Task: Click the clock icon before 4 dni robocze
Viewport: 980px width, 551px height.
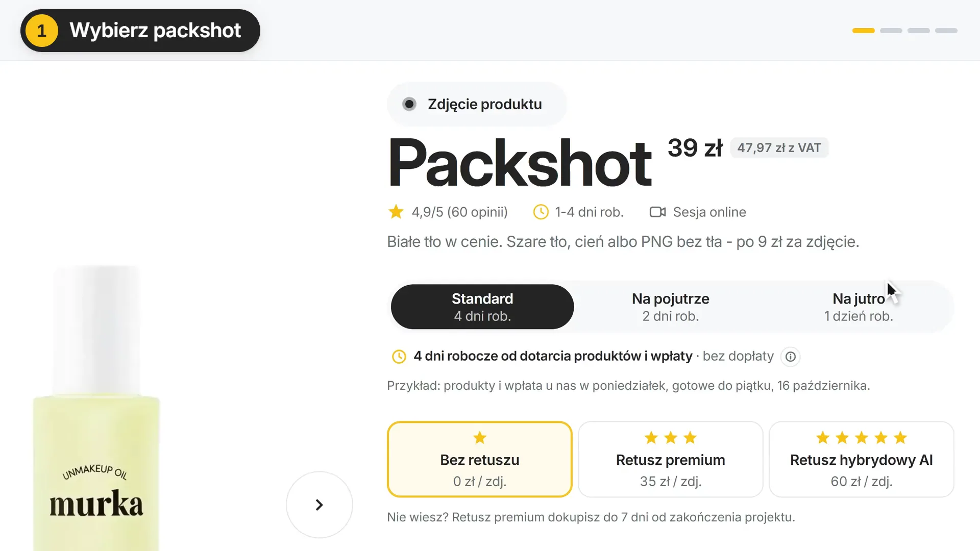Action: 399,357
